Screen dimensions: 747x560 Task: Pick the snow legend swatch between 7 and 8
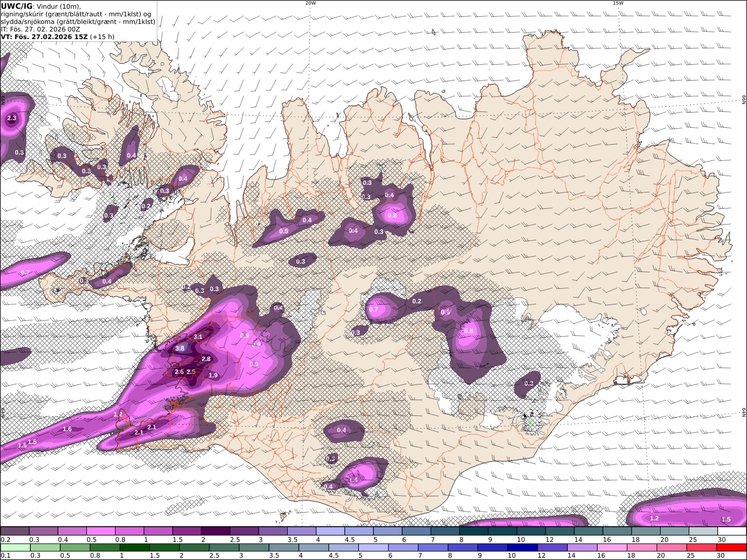coord(445,531)
